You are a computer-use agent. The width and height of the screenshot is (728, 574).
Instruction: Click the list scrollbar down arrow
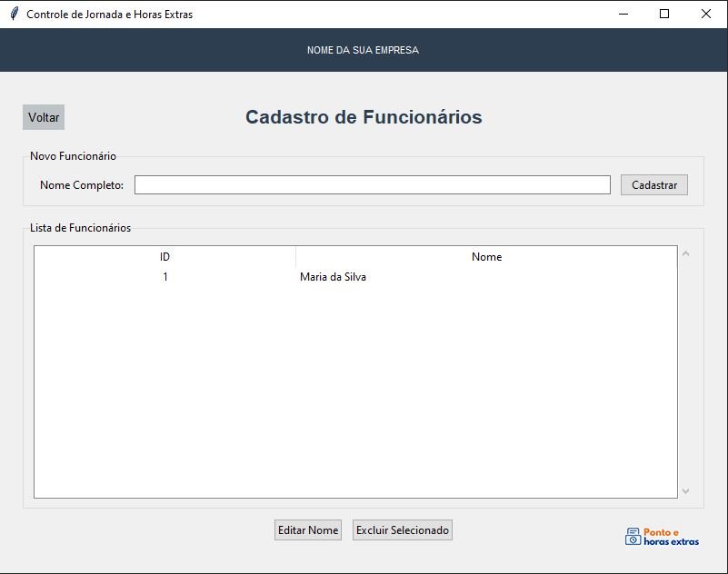tap(686, 491)
